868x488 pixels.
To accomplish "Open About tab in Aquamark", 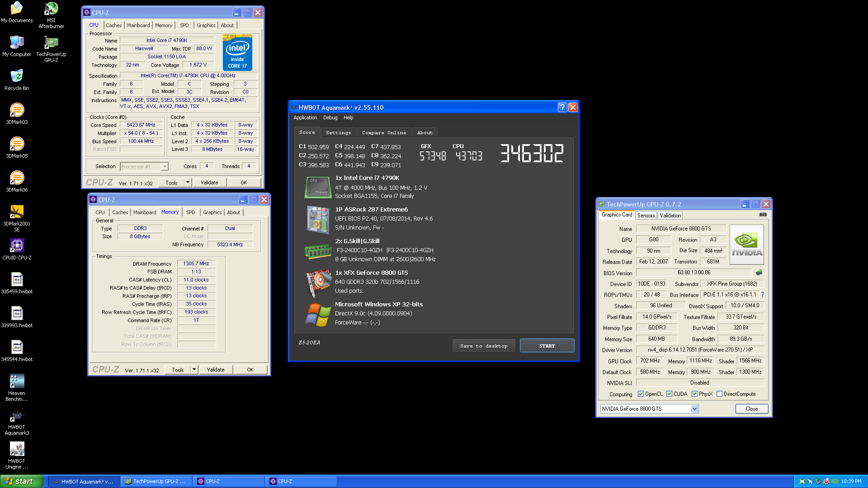I will (x=425, y=132).
